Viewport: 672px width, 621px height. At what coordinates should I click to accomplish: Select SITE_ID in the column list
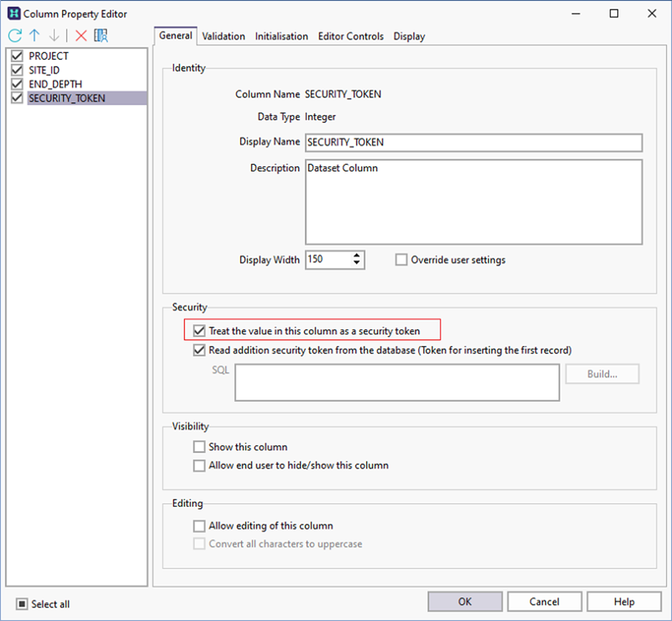(45, 70)
